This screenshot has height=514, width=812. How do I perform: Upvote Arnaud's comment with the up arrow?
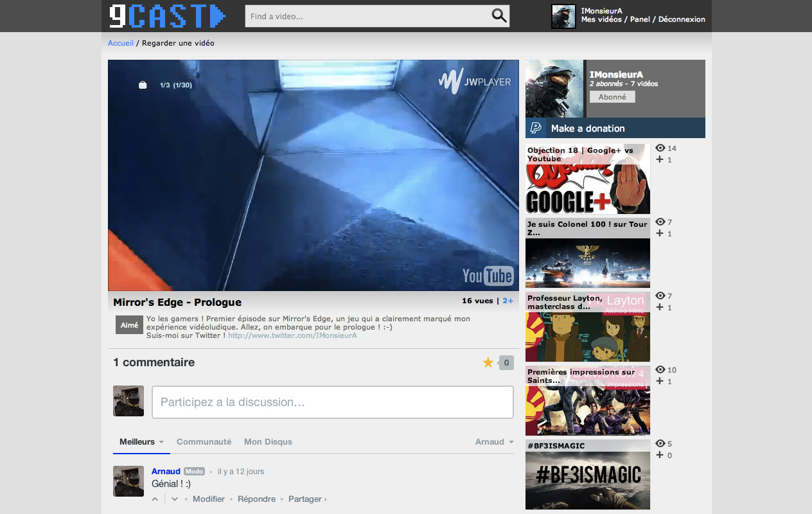(x=154, y=499)
